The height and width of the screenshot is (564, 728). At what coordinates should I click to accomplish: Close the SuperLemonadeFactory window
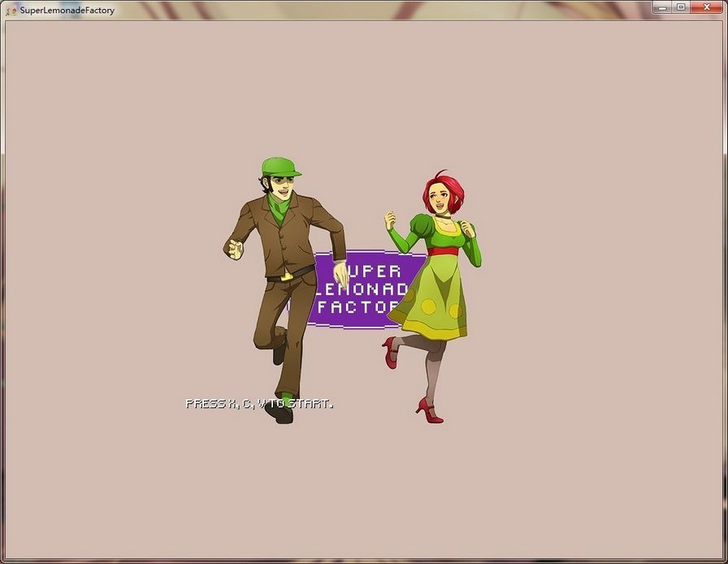(x=707, y=7)
